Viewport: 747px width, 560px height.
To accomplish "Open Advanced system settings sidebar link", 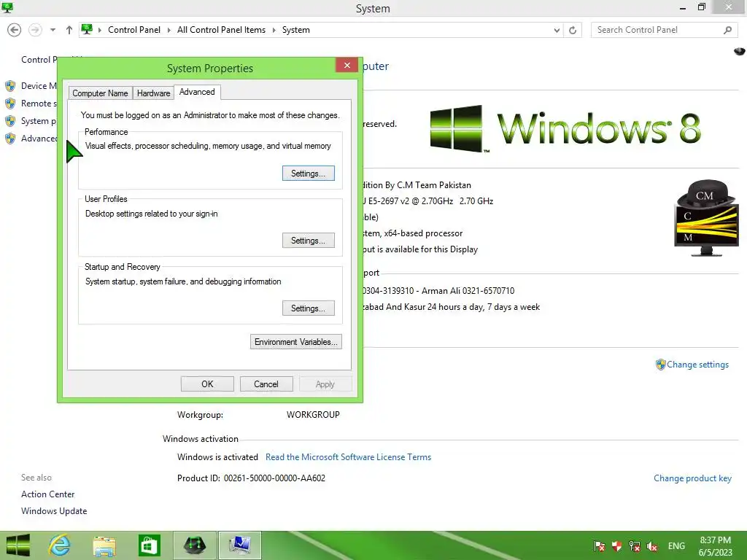I will pyautogui.click(x=39, y=139).
